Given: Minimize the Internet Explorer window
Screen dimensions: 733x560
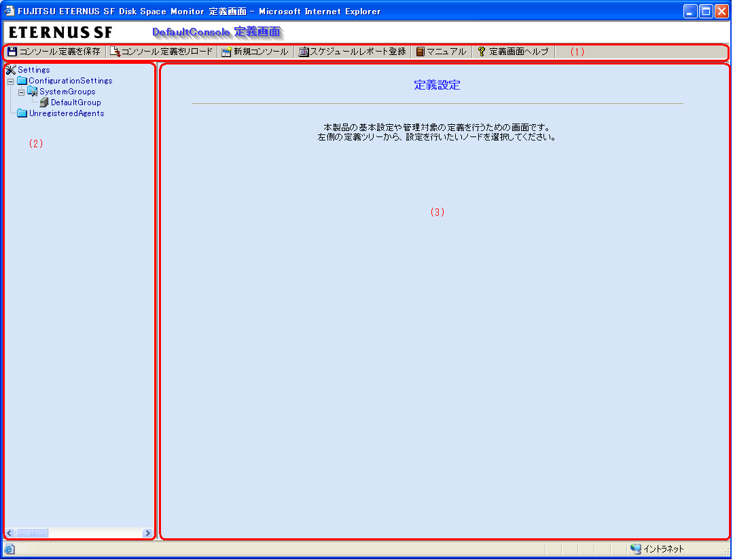Looking at the screenshot, I should [690, 12].
